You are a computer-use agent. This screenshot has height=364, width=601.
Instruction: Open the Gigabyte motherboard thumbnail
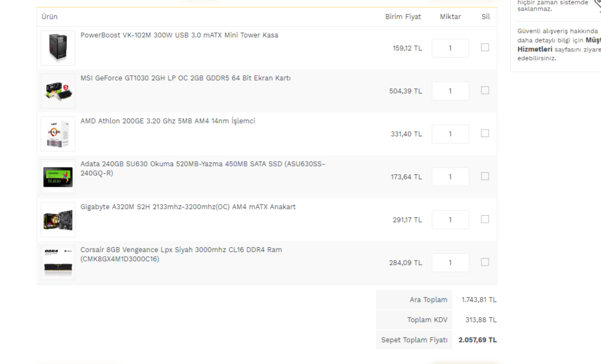point(58,220)
